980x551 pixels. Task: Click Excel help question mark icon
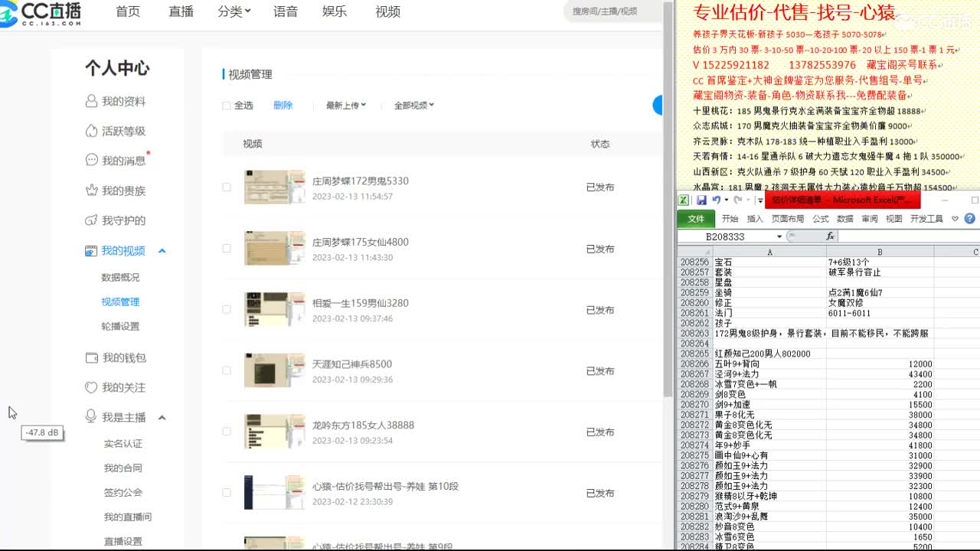(970, 219)
